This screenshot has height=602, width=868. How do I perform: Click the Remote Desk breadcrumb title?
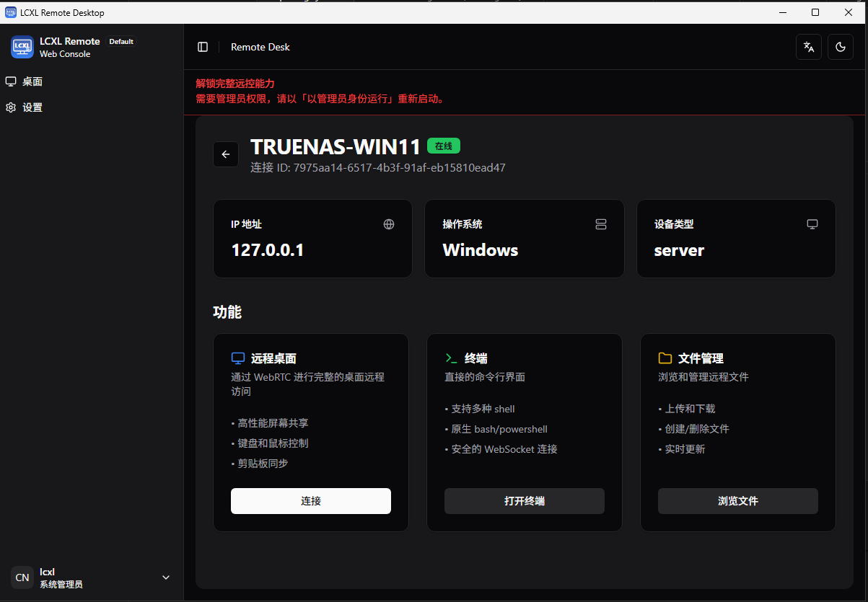click(260, 47)
